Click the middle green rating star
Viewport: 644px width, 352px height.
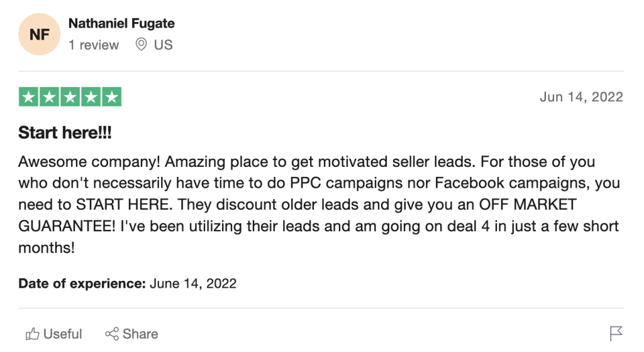click(x=70, y=96)
